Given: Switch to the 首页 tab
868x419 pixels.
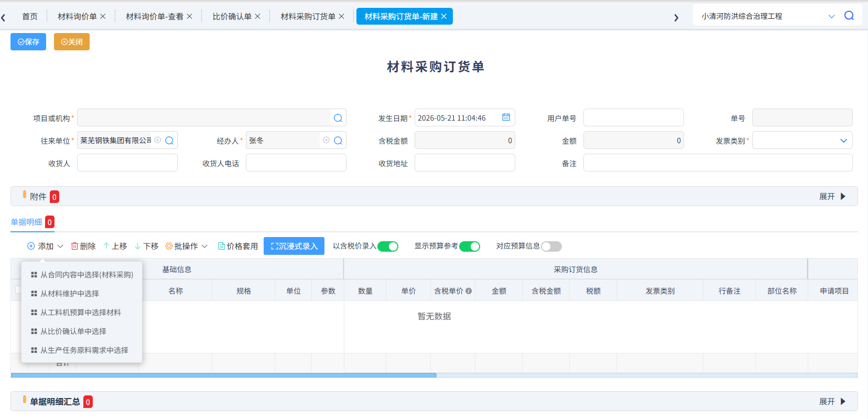Looking at the screenshot, I should (x=30, y=16).
